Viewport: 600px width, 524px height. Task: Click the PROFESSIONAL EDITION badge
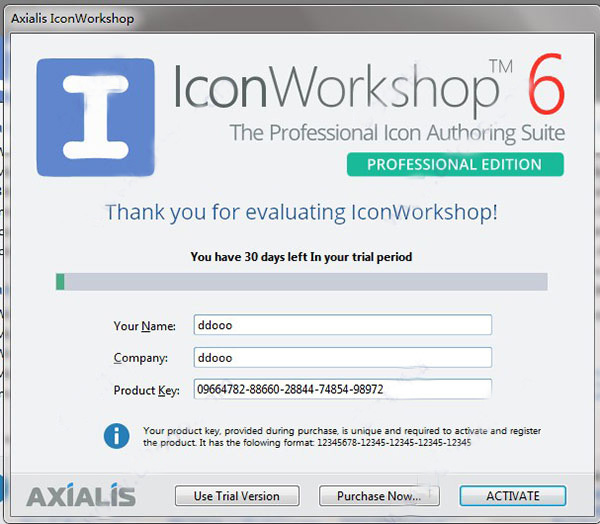[455, 164]
